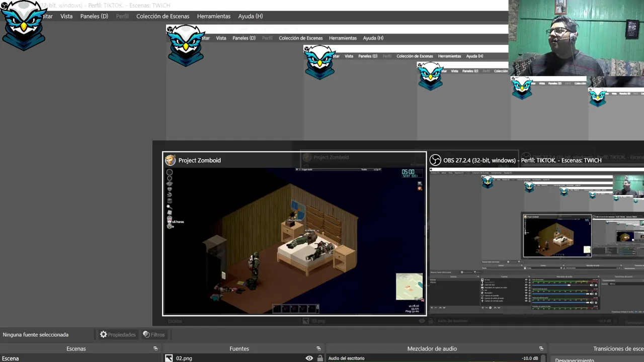Switch to the Project Zomboid window thumbnail
Image resolution: width=644 pixels, height=362 pixels.
(294, 234)
